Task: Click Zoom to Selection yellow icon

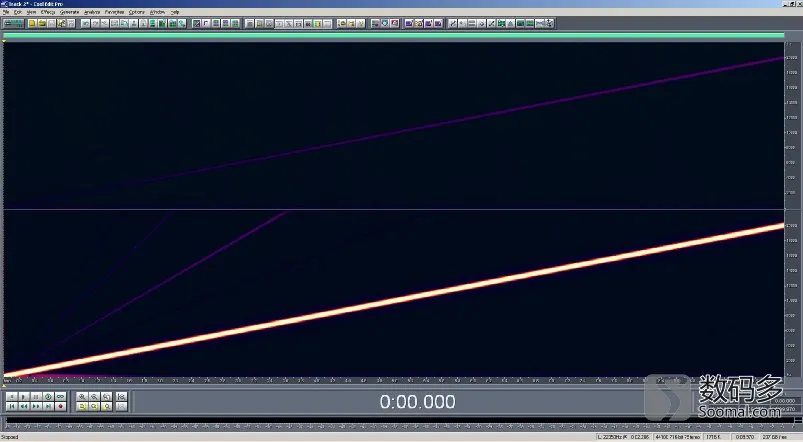Action: pos(82,406)
